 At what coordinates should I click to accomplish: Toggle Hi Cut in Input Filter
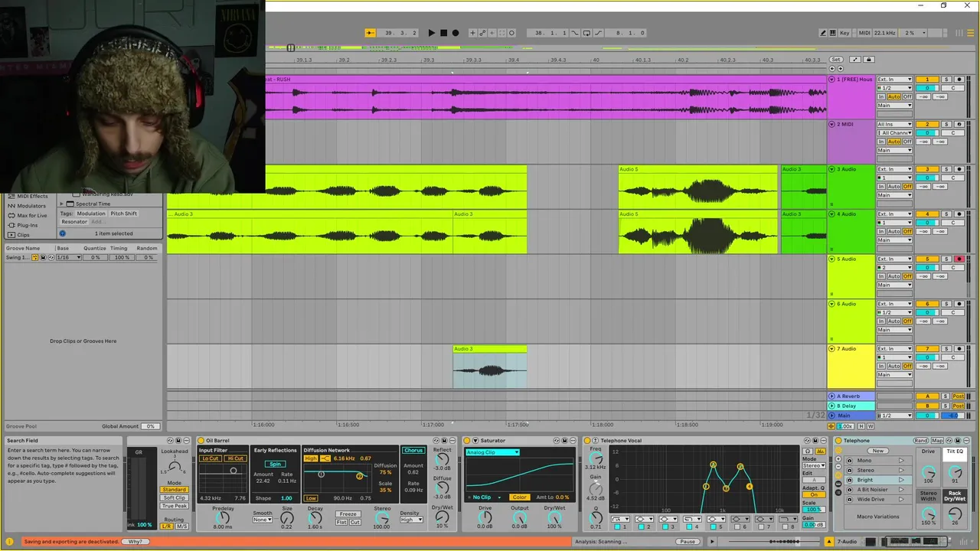point(236,458)
